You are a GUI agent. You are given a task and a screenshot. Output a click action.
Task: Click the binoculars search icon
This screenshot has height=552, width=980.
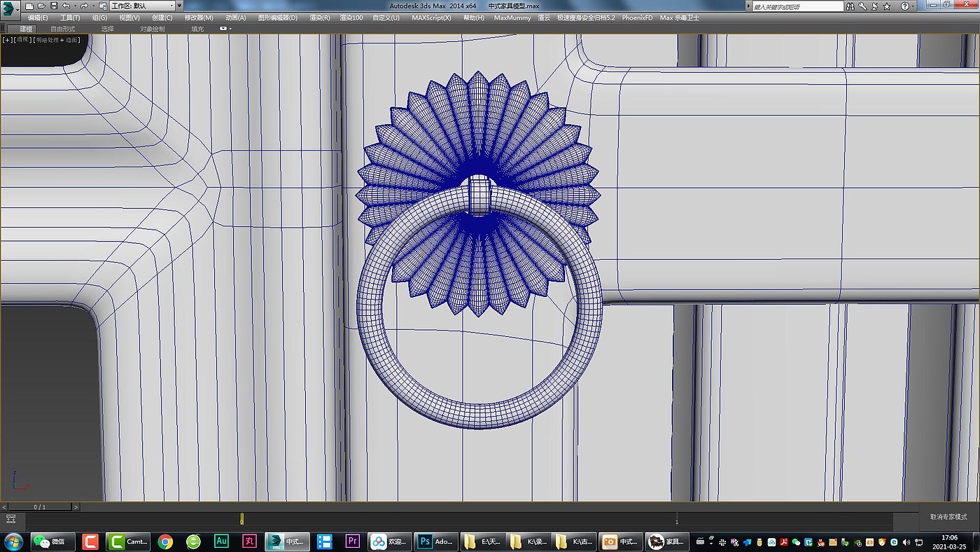(x=851, y=6)
